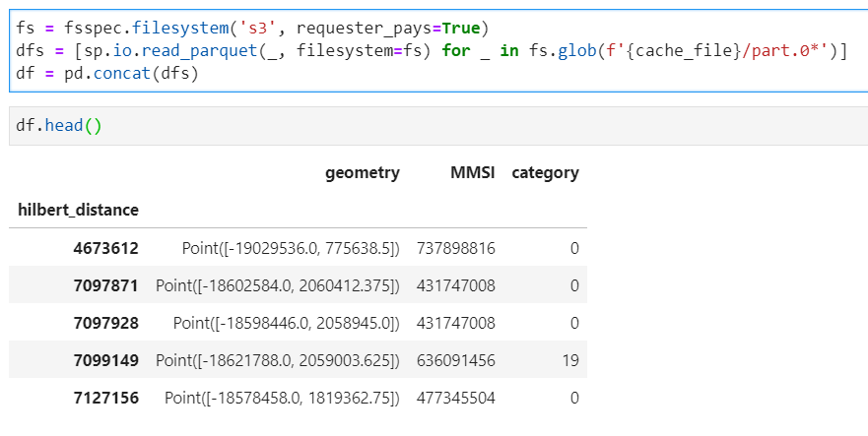
Task: Click category value 0 in row 7127156
Action: [574, 398]
